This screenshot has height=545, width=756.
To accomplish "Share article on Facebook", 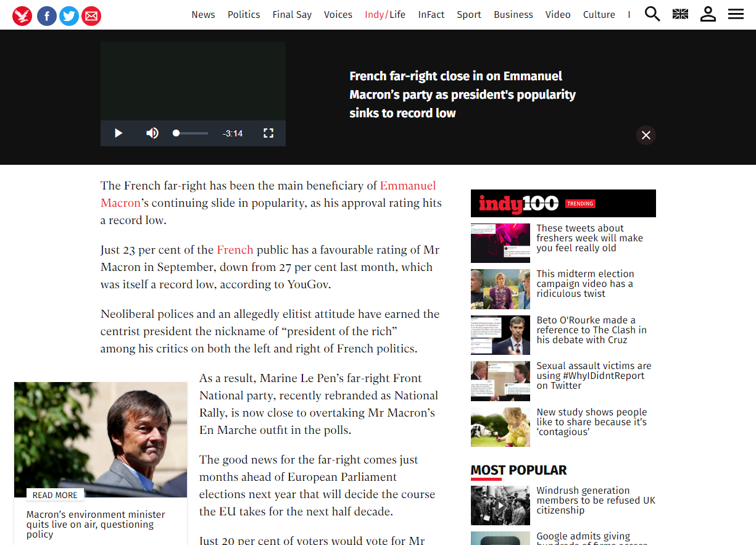I will pos(47,15).
